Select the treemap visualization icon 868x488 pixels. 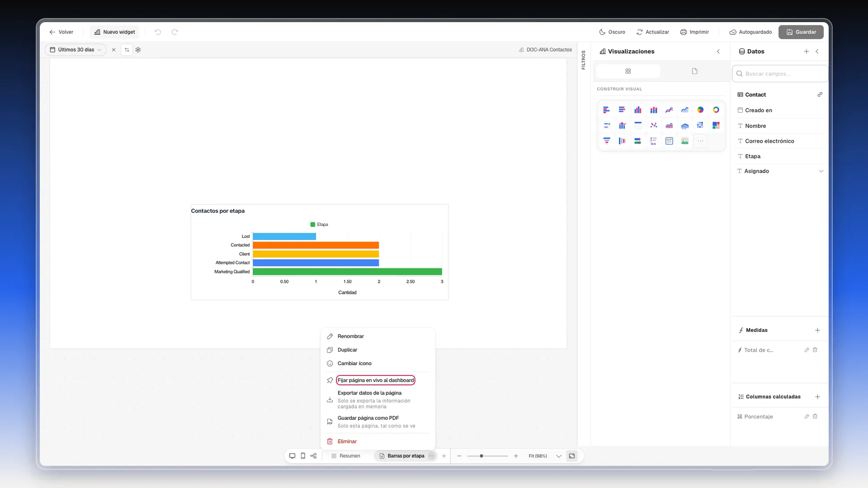[x=716, y=125]
